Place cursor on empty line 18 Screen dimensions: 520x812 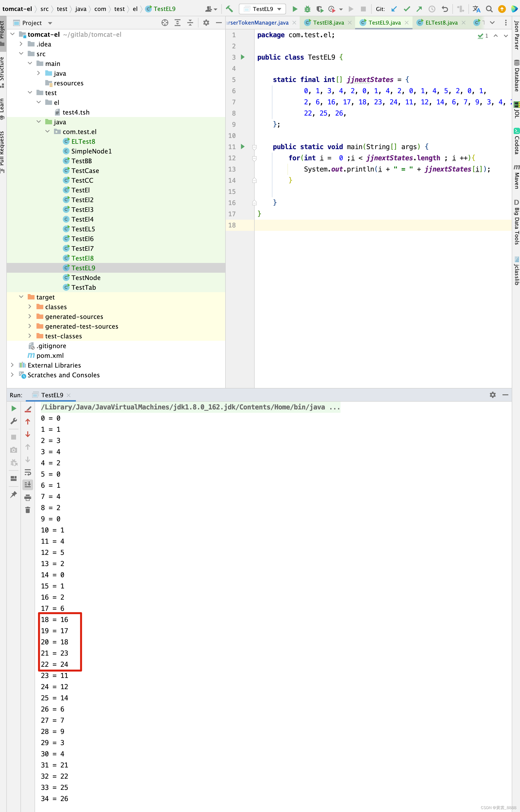(383, 225)
